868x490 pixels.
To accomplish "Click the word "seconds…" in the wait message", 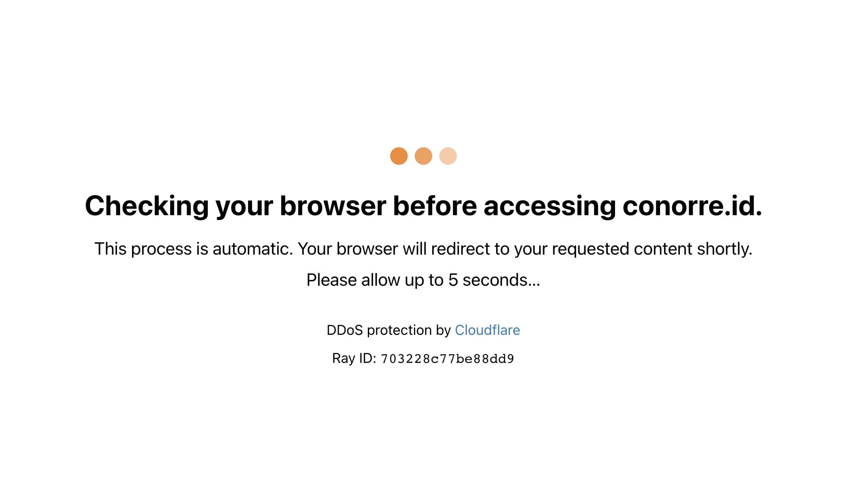I will [501, 280].
